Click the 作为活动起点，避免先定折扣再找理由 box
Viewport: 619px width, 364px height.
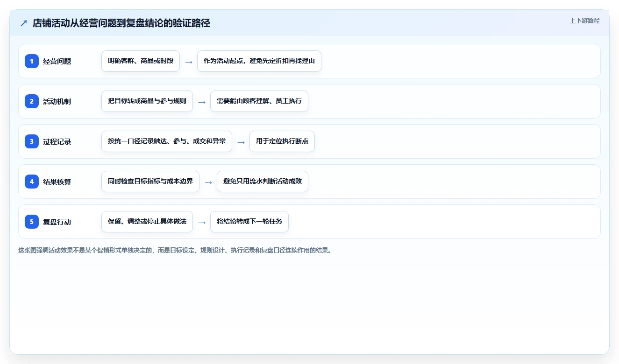(259, 61)
